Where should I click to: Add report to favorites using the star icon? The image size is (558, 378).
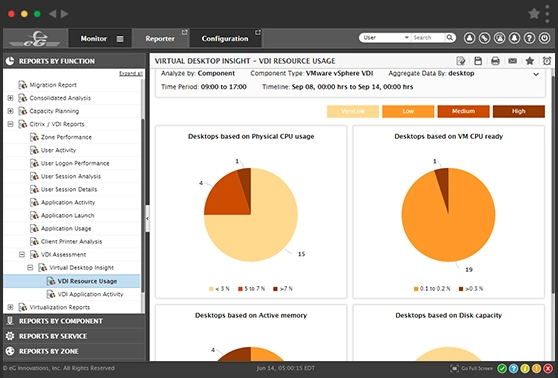pyautogui.click(x=530, y=61)
